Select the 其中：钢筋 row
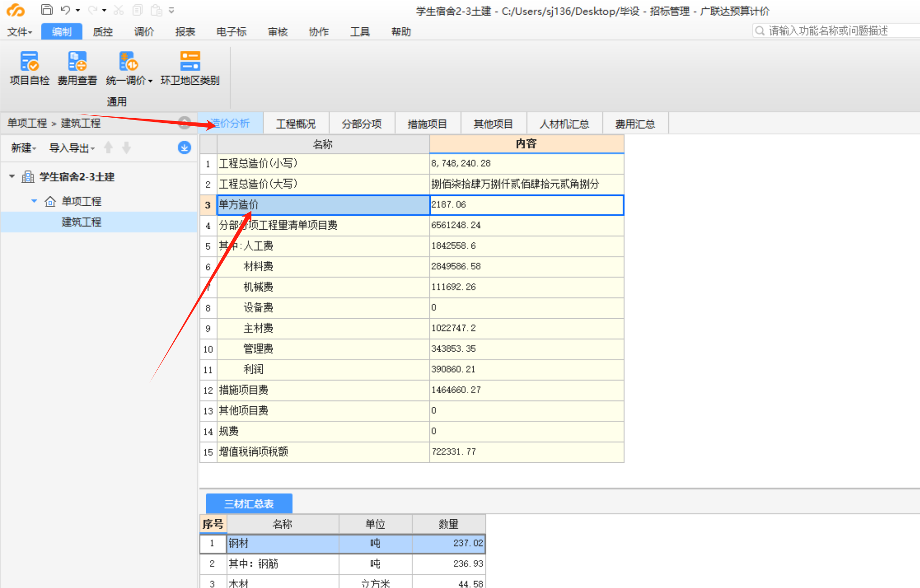The height and width of the screenshot is (588, 920). (343, 564)
